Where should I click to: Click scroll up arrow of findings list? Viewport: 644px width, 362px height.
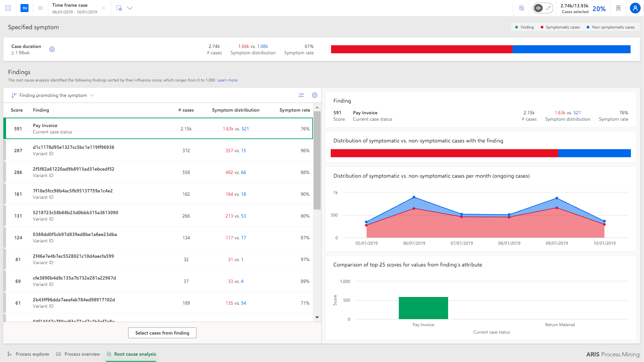(x=317, y=107)
